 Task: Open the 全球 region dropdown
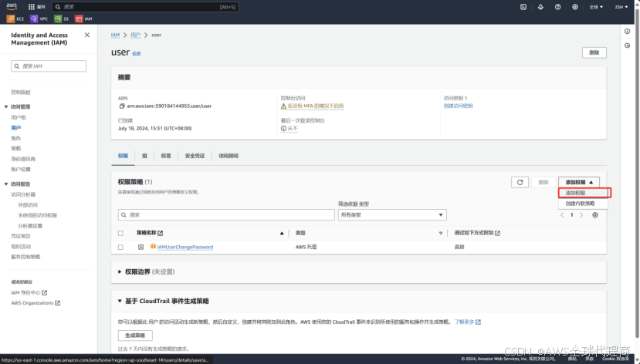[x=596, y=7]
